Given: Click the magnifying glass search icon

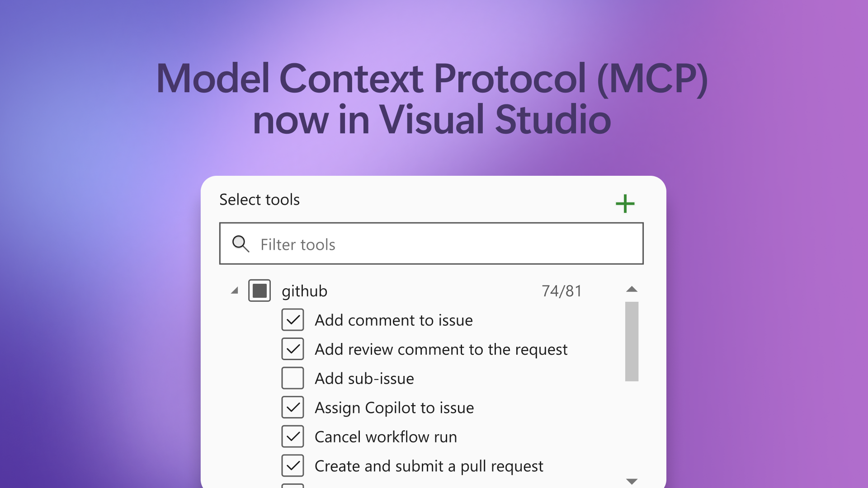Looking at the screenshot, I should (240, 244).
